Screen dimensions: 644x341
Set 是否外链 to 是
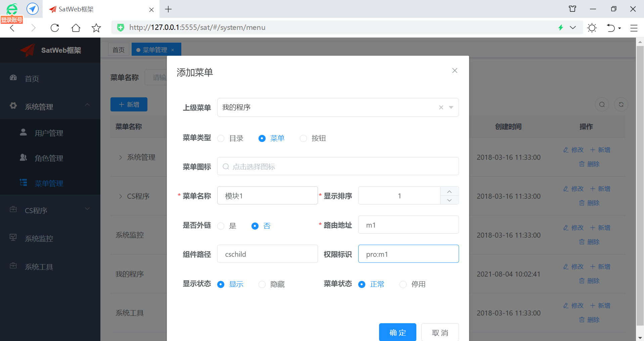click(x=227, y=226)
